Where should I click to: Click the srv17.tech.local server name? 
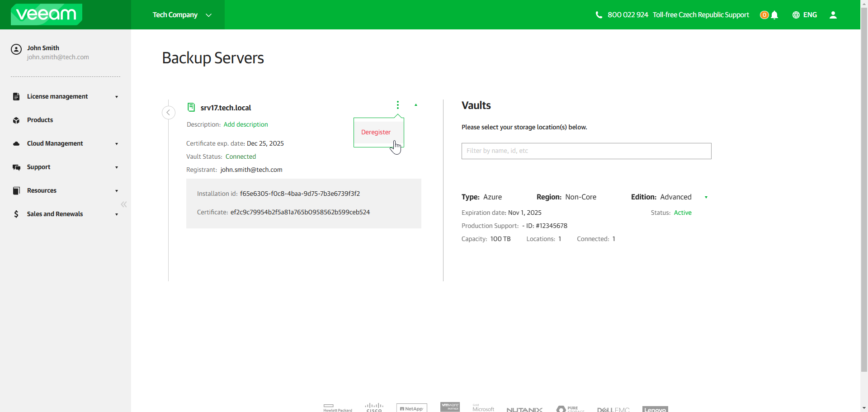coord(226,108)
